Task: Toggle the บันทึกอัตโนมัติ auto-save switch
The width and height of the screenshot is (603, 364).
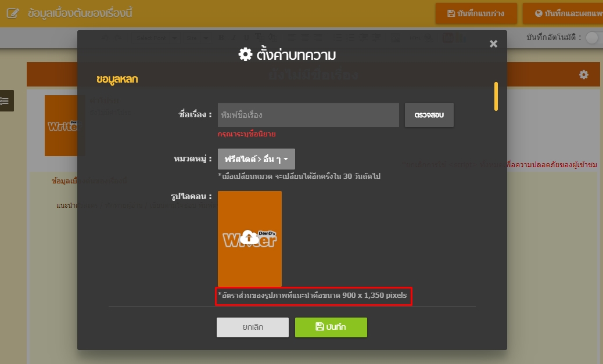Action: (593, 38)
